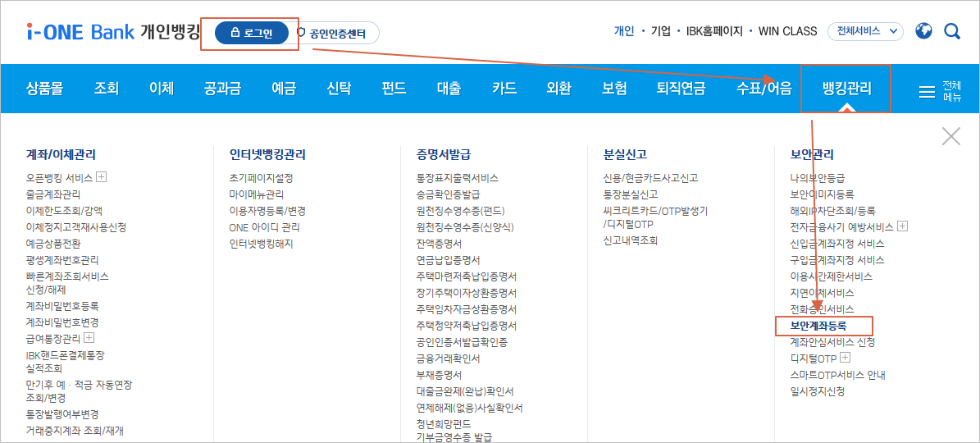
Task: Open 해외IP차단조회/등록
Action: pos(833,211)
